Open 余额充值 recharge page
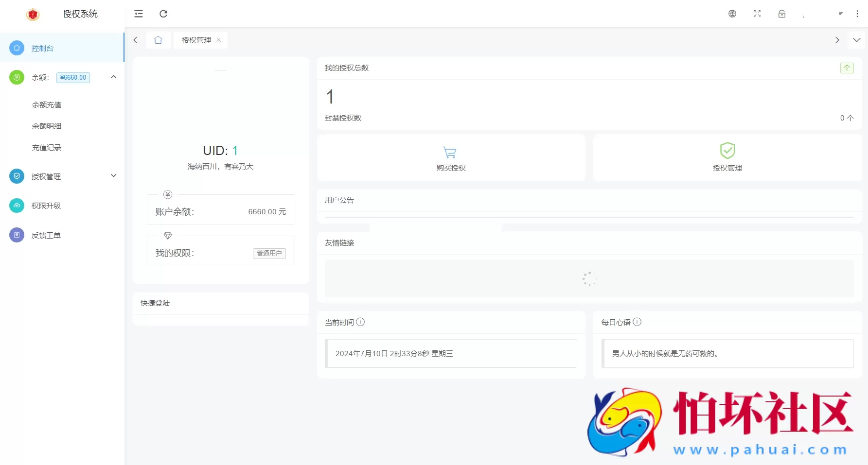 click(47, 104)
